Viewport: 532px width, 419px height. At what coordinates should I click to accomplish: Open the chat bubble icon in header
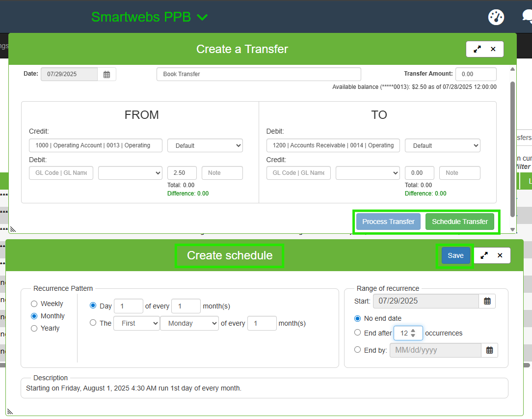pyautogui.click(x=527, y=17)
